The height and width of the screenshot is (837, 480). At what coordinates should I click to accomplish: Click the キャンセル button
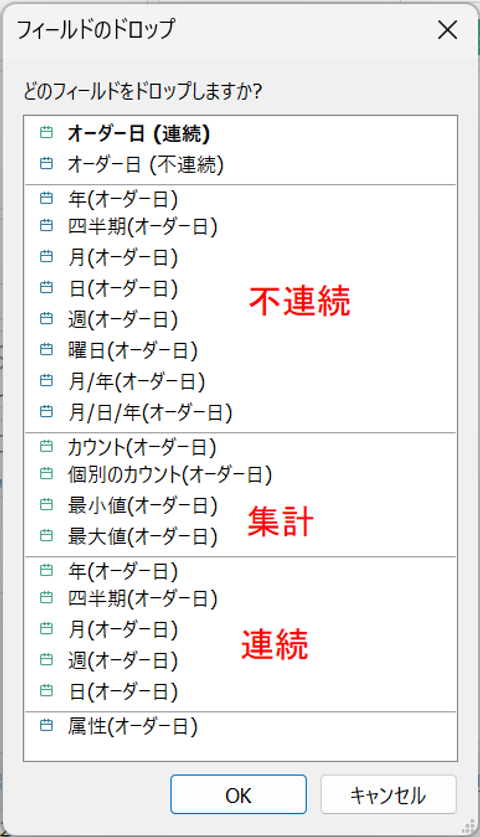point(388,795)
